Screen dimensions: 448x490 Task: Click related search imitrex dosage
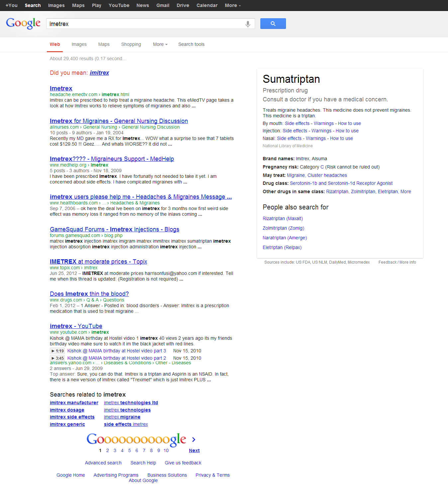coord(67,410)
